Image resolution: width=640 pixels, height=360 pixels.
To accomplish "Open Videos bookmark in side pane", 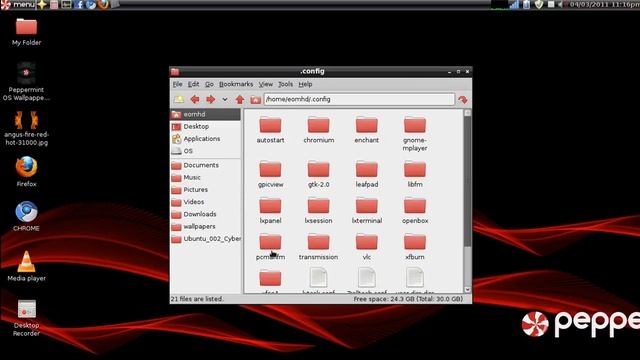I will (205, 202).
